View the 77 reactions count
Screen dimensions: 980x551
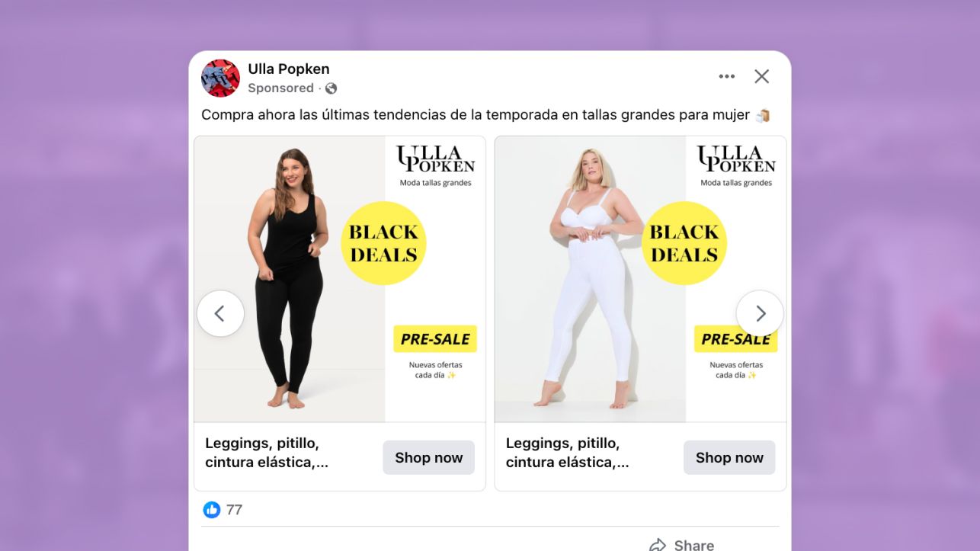[x=234, y=509]
